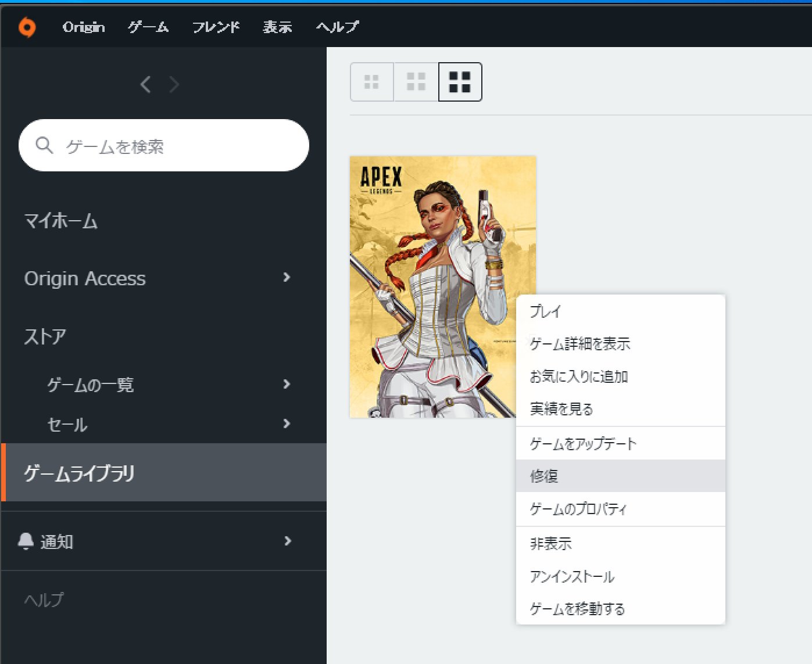Image resolution: width=812 pixels, height=664 pixels.
Task: Select ゲームをアップデート in context menu
Action: coord(621,444)
